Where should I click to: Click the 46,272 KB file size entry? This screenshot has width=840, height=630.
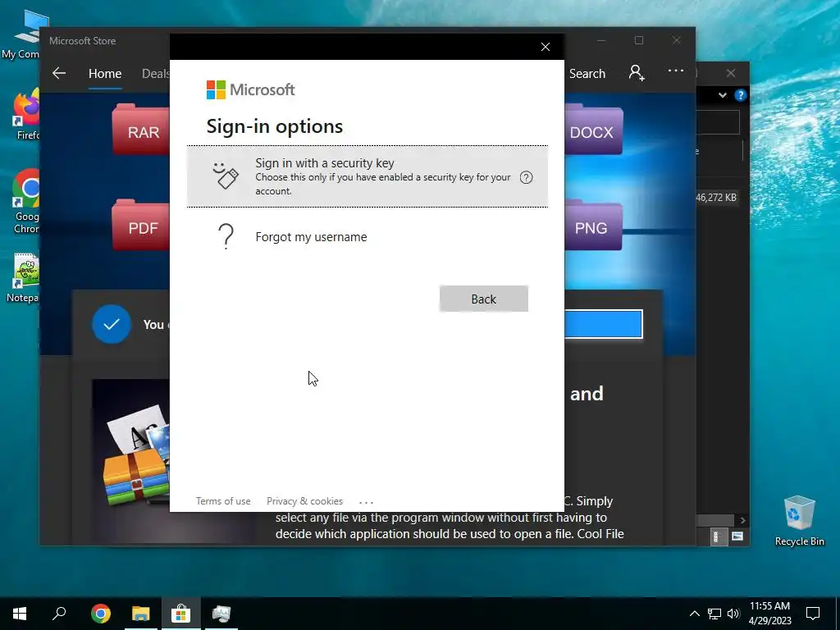715,198
